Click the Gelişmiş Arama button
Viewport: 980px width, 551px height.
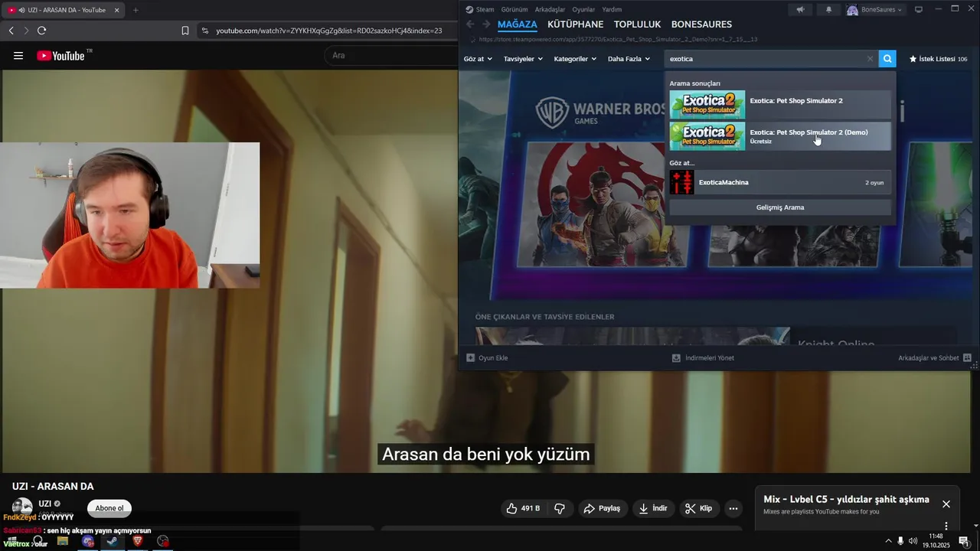coord(780,207)
